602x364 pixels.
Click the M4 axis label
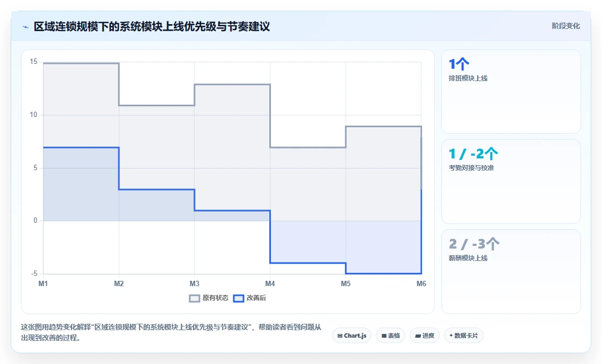[x=270, y=283]
